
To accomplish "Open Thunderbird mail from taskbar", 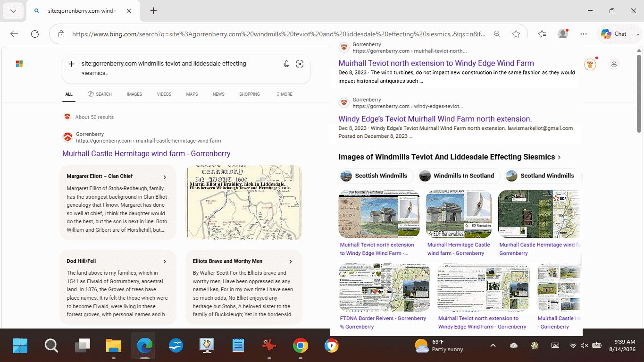I will 176,346.
